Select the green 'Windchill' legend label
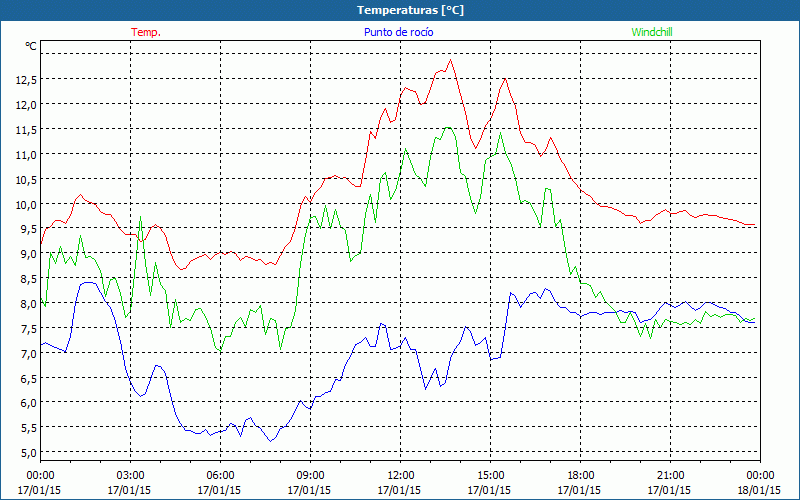The width and height of the screenshot is (800, 500). click(x=652, y=32)
